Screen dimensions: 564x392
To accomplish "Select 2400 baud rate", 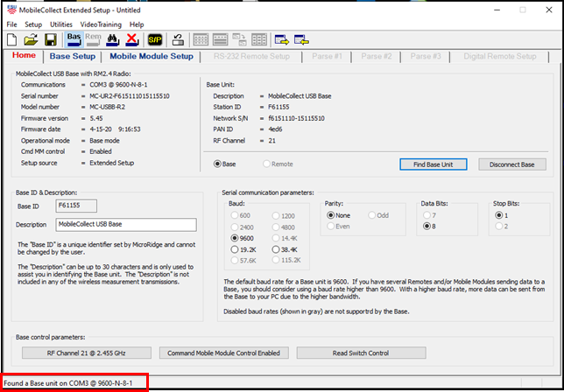I will point(243,227).
